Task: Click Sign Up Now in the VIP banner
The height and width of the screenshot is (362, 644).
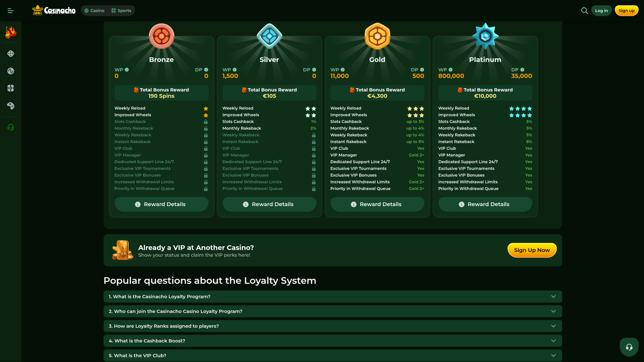Action: click(532, 250)
